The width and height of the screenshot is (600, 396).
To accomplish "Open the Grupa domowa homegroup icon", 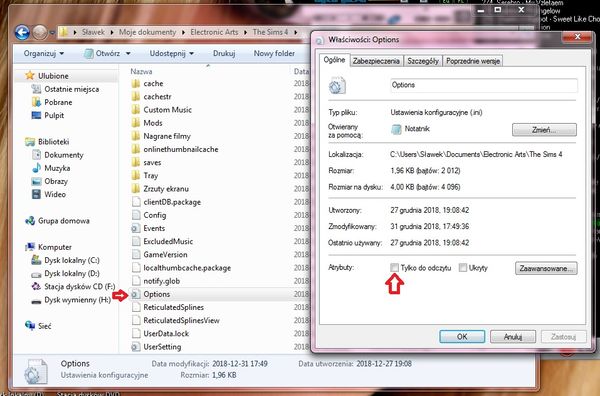I will tap(30, 221).
